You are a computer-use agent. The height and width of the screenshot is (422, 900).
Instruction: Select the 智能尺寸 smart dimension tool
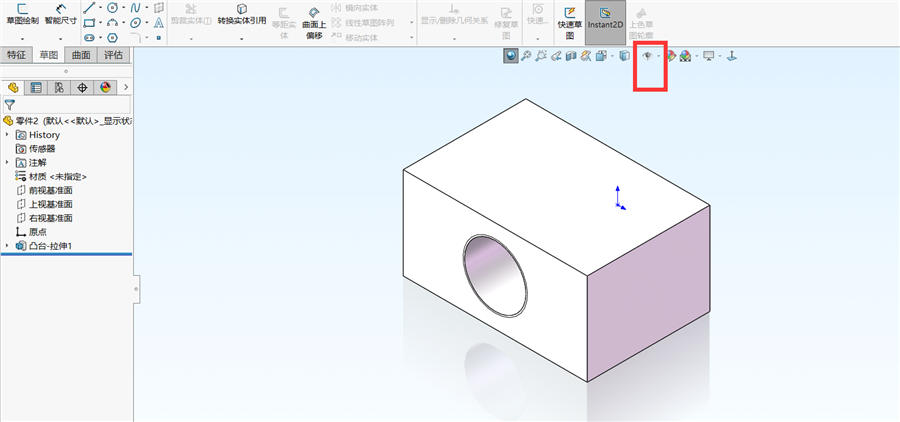(x=61, y=14)
